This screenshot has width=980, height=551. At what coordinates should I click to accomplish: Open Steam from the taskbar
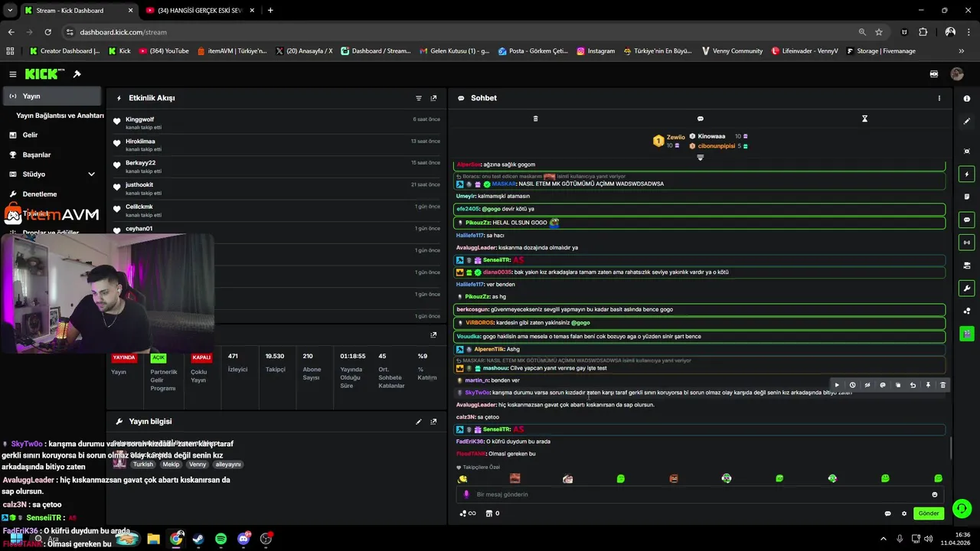[x=198, y=539]
